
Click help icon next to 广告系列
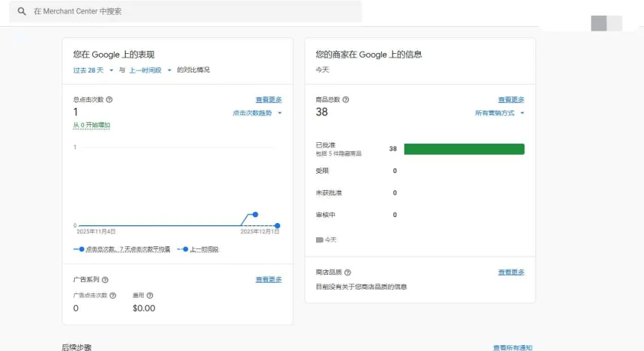point(105,279)
